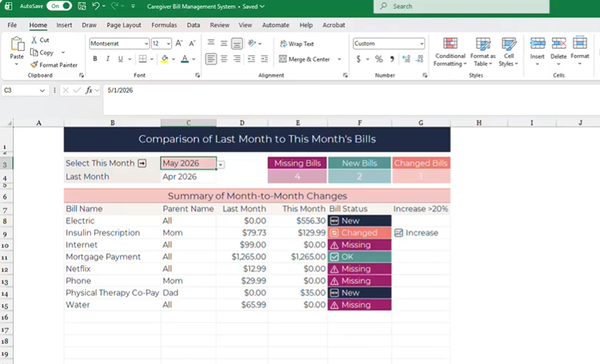The image size is (600, 364).
Task: Switch to the Automate tab
Action: click(x=275, y=25)
